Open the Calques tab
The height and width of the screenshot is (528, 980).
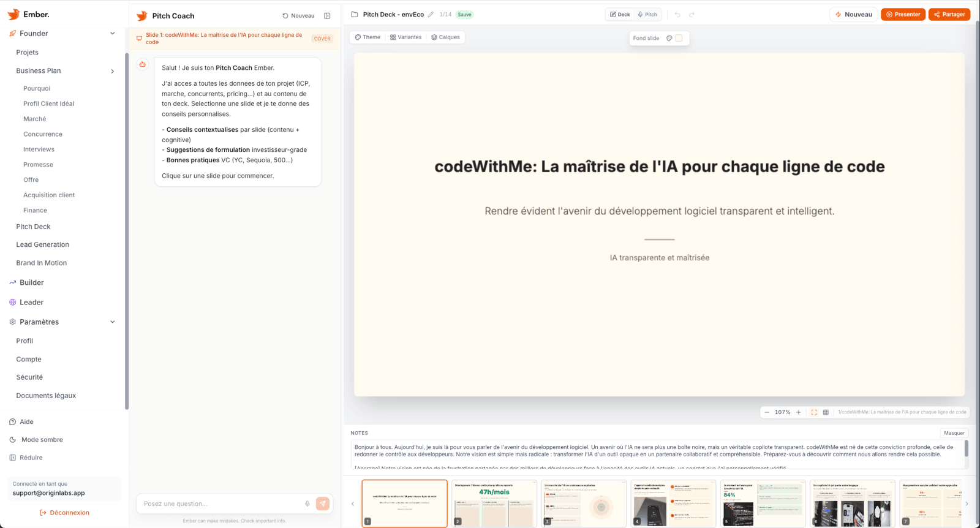point(445,37)
